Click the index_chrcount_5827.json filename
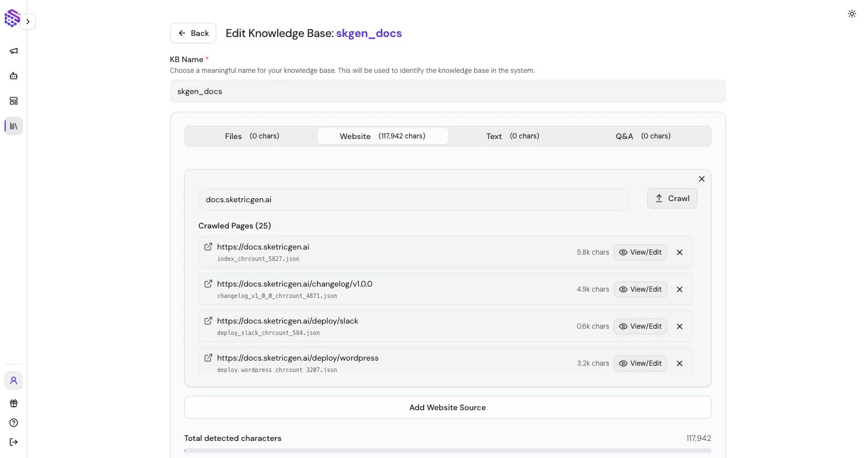The width and height of the screenshot is (868, 458). tap(258, 259)
